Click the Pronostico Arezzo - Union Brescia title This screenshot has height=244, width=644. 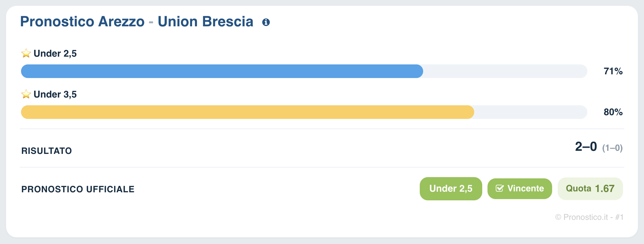137,22
